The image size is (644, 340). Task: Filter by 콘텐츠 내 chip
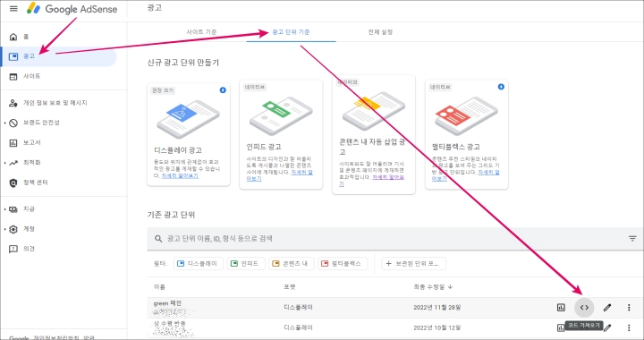click(x=292, y=264)
